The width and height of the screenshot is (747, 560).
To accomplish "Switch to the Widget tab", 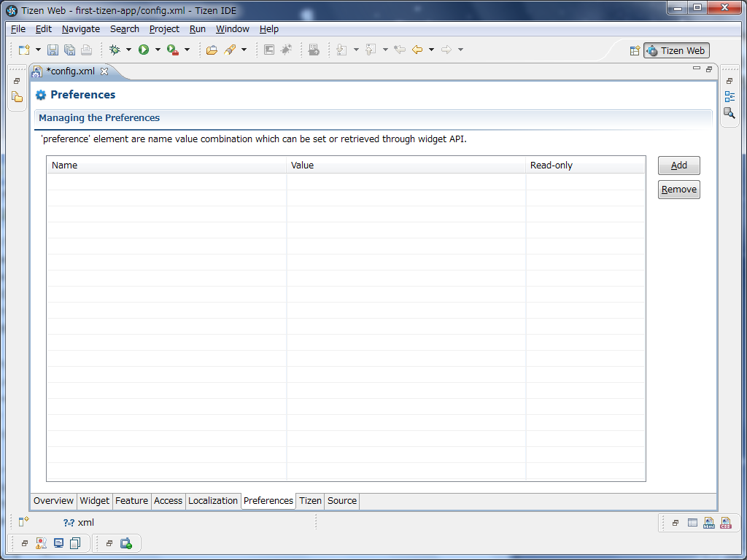I will point(94,501).
